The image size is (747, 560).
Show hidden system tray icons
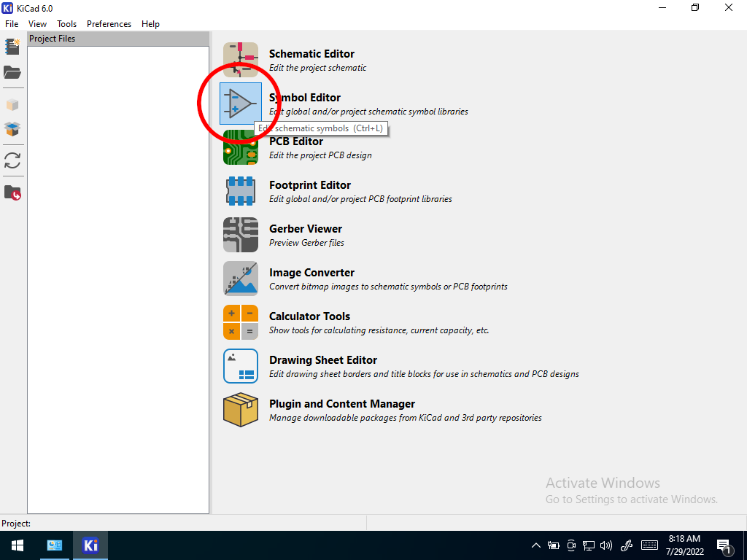pos(536,545)
